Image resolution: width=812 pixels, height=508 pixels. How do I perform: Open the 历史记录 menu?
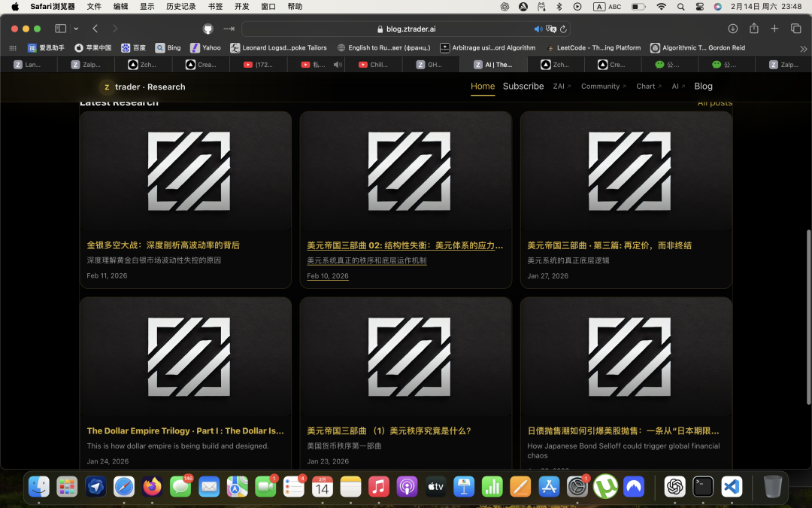[180, 7]
